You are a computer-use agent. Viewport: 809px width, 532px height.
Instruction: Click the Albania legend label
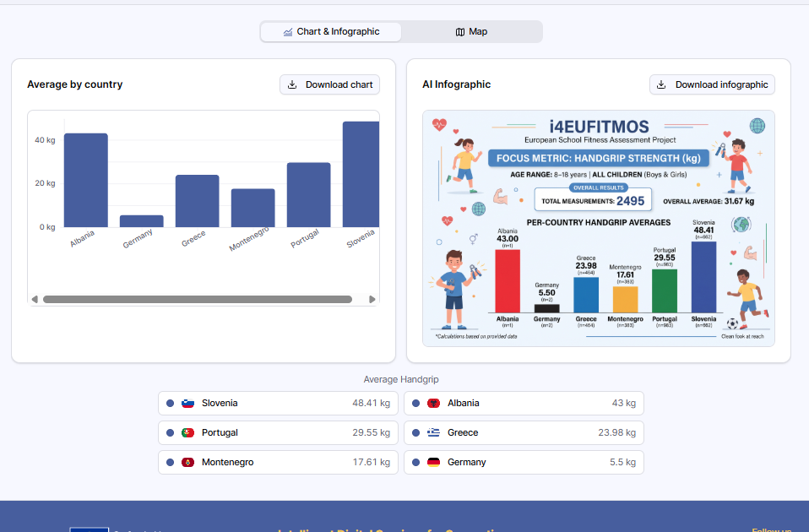[x=464, y=403]
